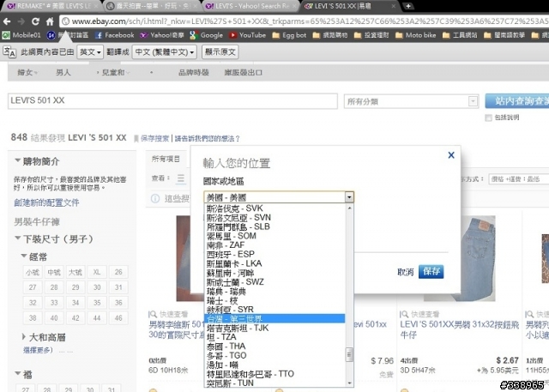Select waist size 46 filter box
549x392 pixels.
pyautogui.click(x=118, y=317)
